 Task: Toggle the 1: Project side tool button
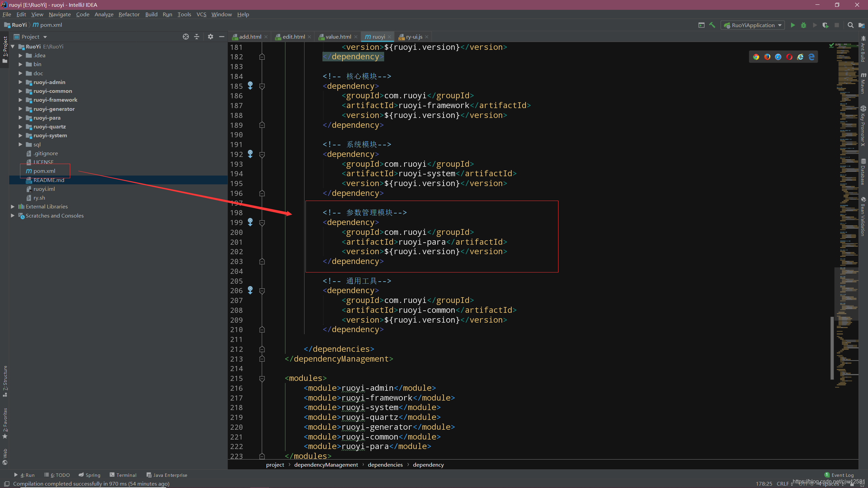tap(5, 50)
